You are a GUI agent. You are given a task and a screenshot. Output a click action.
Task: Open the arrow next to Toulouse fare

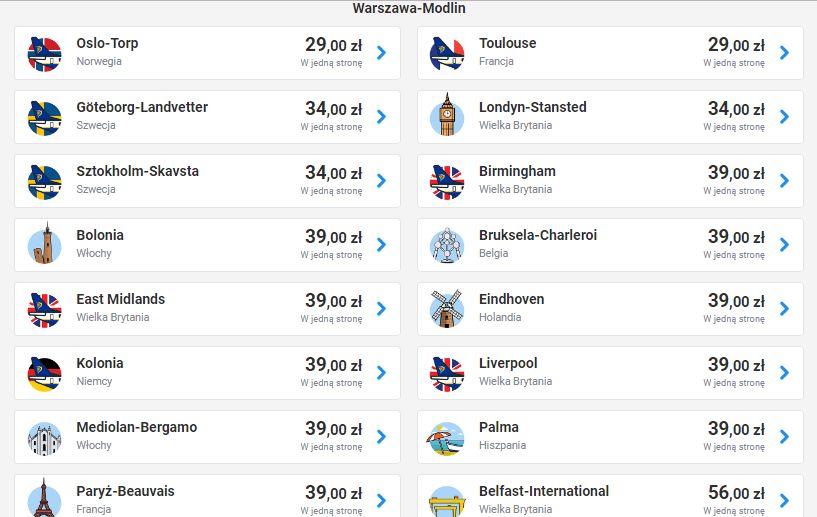(784, 53)
